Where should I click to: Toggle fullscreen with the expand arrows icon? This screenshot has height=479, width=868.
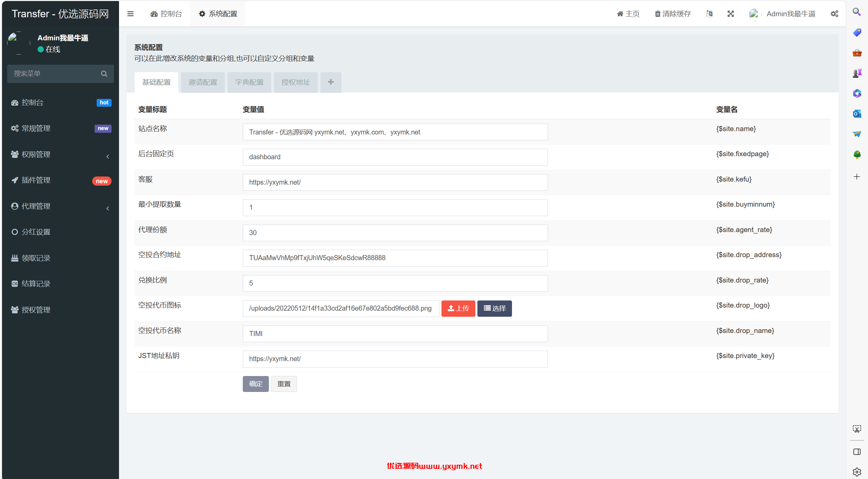[731, 14]
